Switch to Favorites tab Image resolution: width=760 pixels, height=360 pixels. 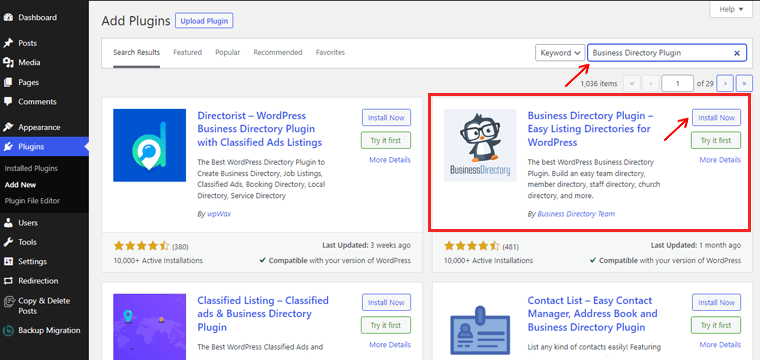330,52
